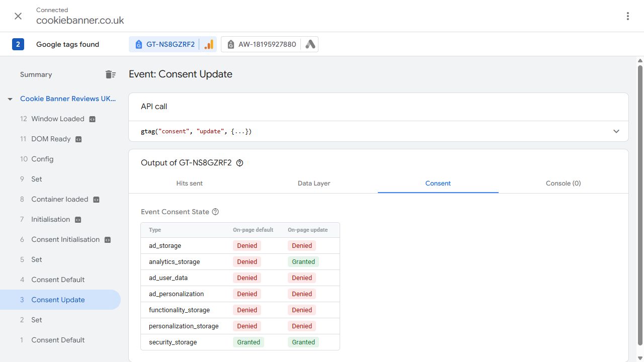644x362 pixels.
Task: Click the gtag consent update code line
Action: [196, 131]
